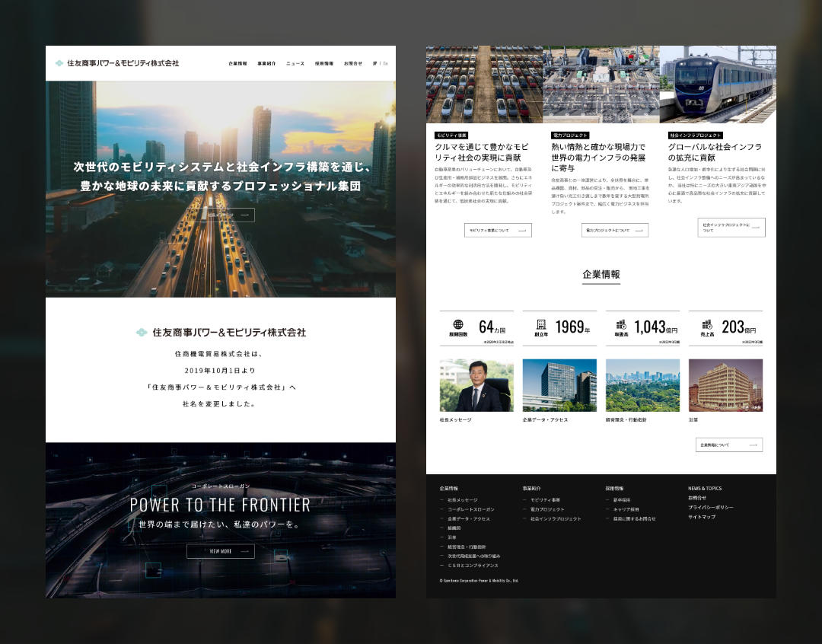
Task: Click the footer 沿革 link
Action: click(452, 537)
